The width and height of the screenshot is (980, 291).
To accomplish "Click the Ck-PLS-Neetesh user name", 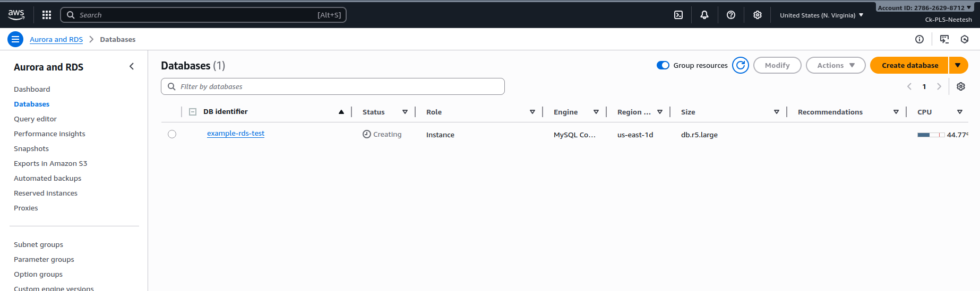I will click(x=948, y=20).
